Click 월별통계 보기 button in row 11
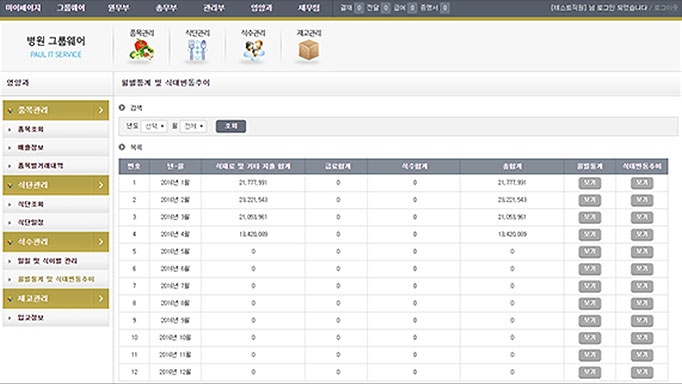The width and height of the screenshot is (682, 384). pyautogui.click(x=590, y=355)
